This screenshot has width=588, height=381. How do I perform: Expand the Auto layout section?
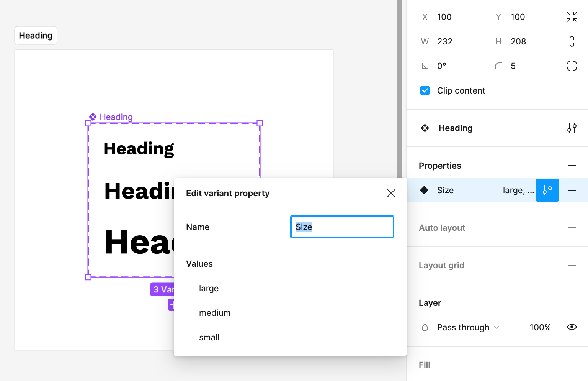pyautogui.click(x=442, y=227)
